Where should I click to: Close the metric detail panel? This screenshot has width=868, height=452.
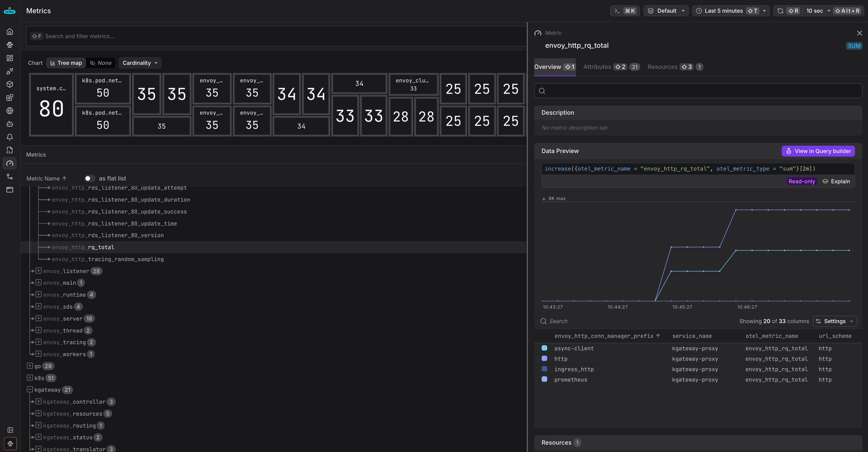point(859,33)
